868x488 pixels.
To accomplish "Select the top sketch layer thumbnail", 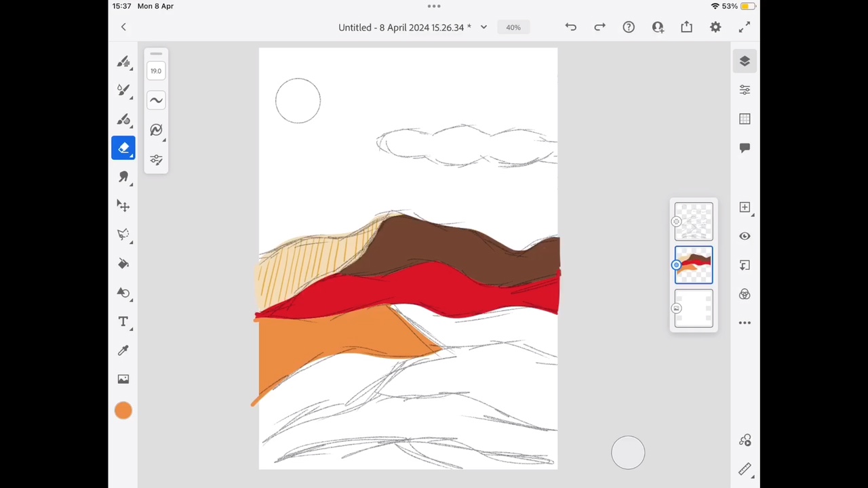I will coord(694,222).
